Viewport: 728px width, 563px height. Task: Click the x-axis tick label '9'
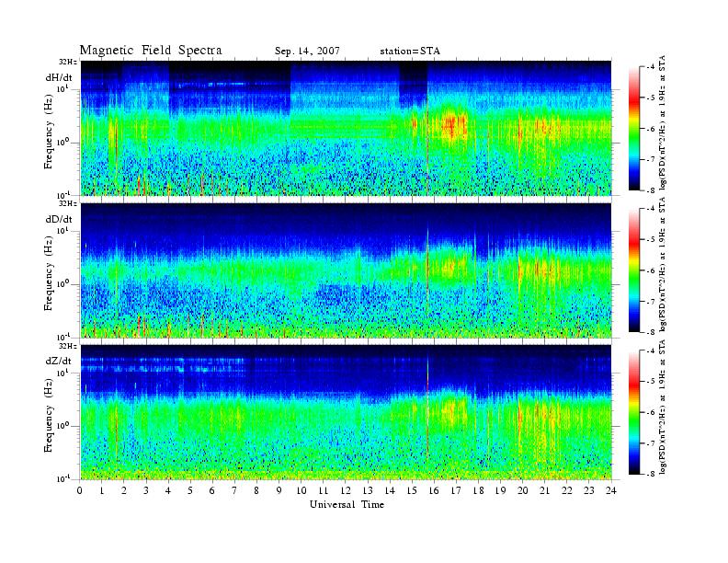[x=279, y=490]
